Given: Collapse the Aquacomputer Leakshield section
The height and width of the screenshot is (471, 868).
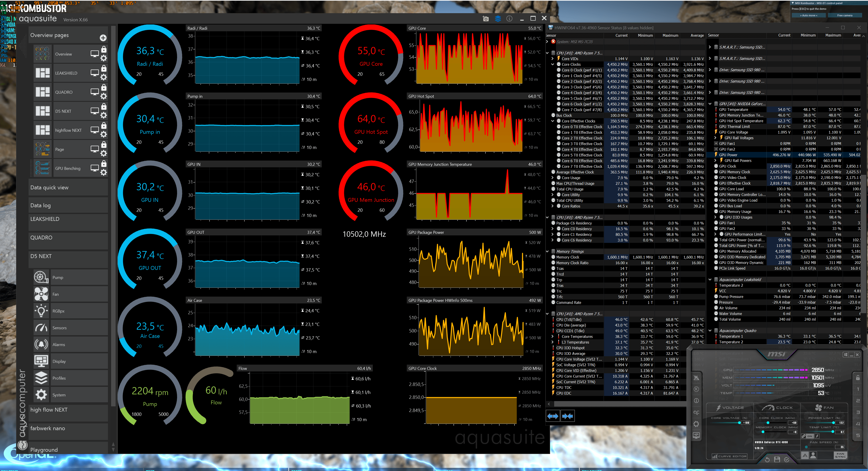Looking at the screenshot, I should coord(710,280).
